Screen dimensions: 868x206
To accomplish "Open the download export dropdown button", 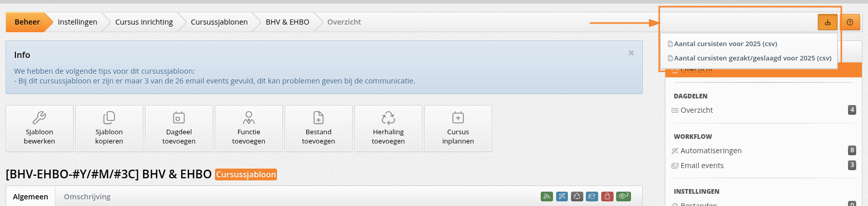I will coord(827,22).
